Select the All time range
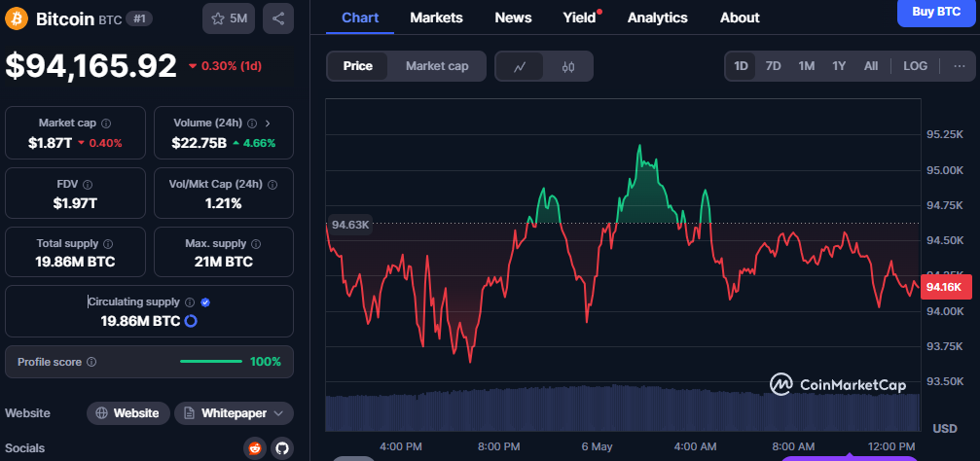This screenshot has height=461, width=980. coord(871,66)
